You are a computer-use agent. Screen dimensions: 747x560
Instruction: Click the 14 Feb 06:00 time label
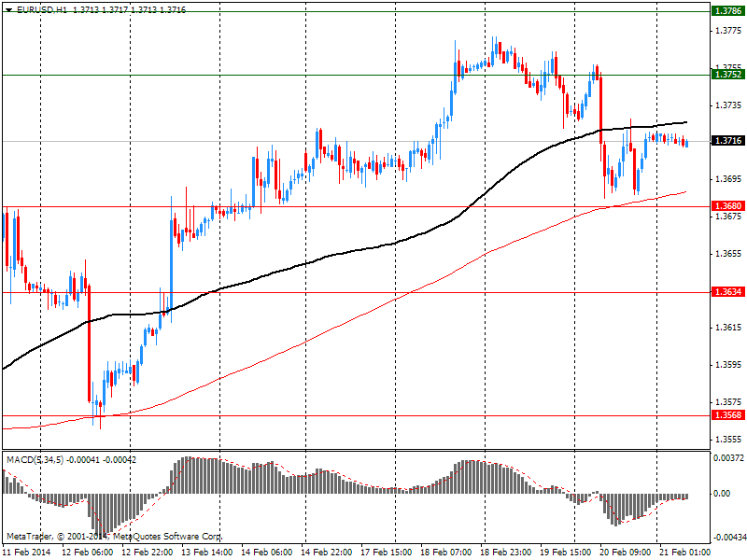[267, 552]
